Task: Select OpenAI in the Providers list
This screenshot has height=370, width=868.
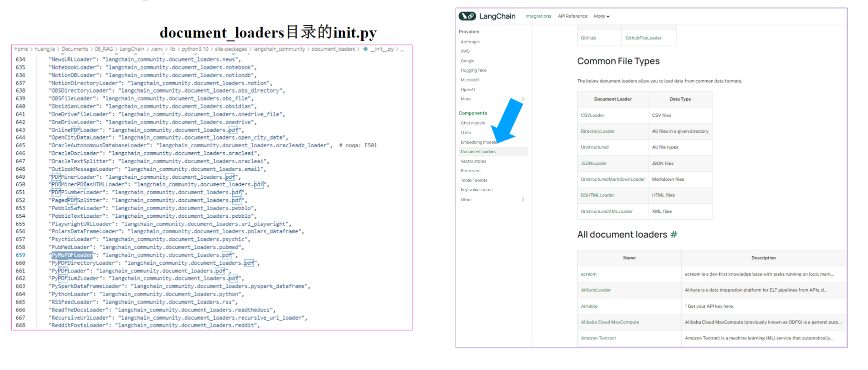Action: (x=467, y=89)
